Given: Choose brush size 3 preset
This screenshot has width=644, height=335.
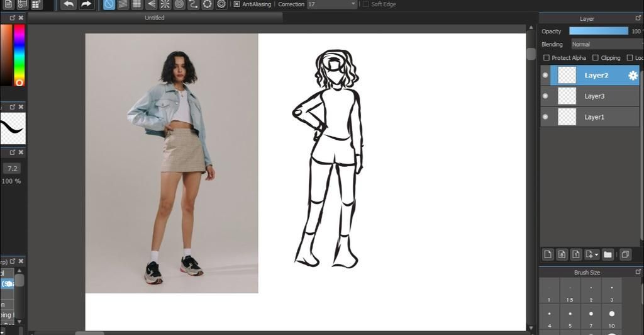Looking at the screenshot, I should 611,292.
